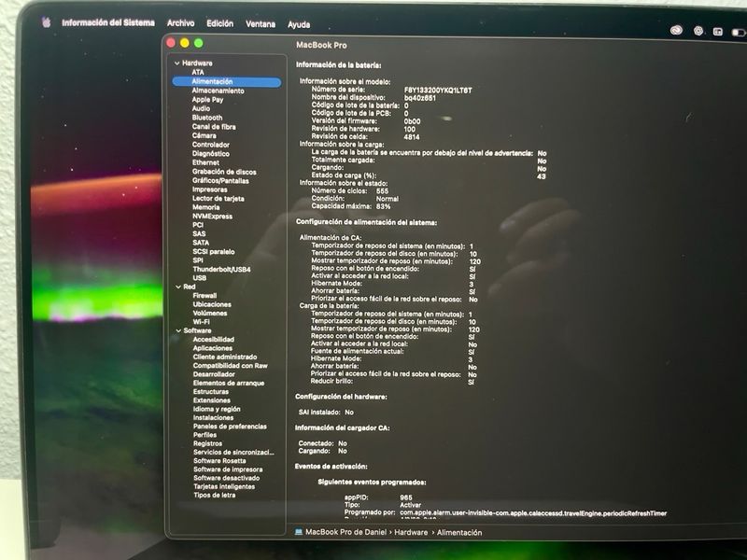Viewport: 747px width, 560px height.
Task: Select Impresoras in the sidebar
Action: pyautogui.click(x=209, y=189)
